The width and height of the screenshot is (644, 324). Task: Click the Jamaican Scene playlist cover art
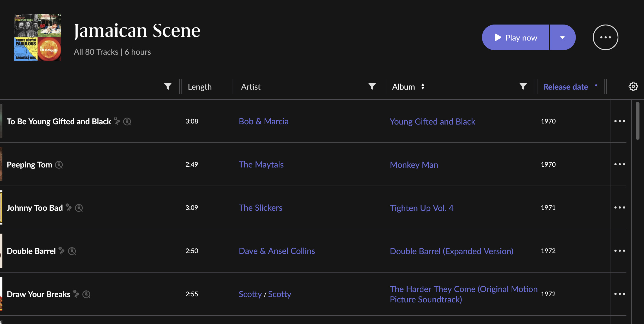point(38,37)
